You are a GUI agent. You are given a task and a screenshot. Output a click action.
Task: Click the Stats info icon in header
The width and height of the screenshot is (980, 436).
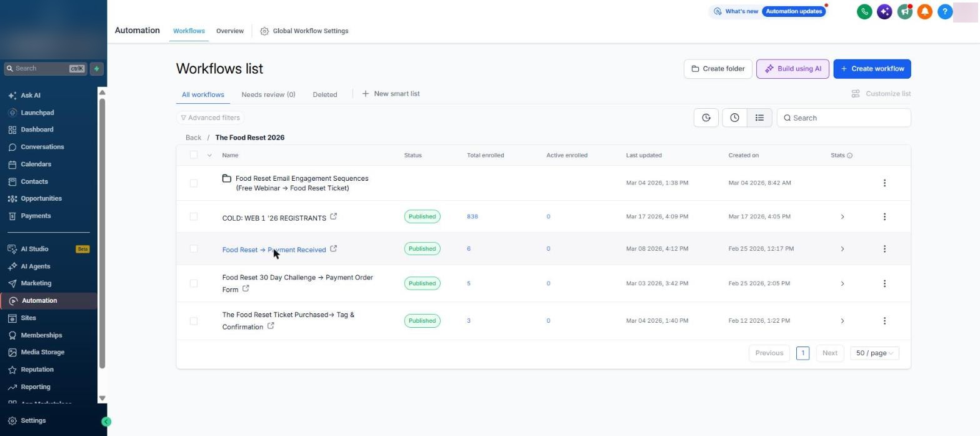coord(849,155)
